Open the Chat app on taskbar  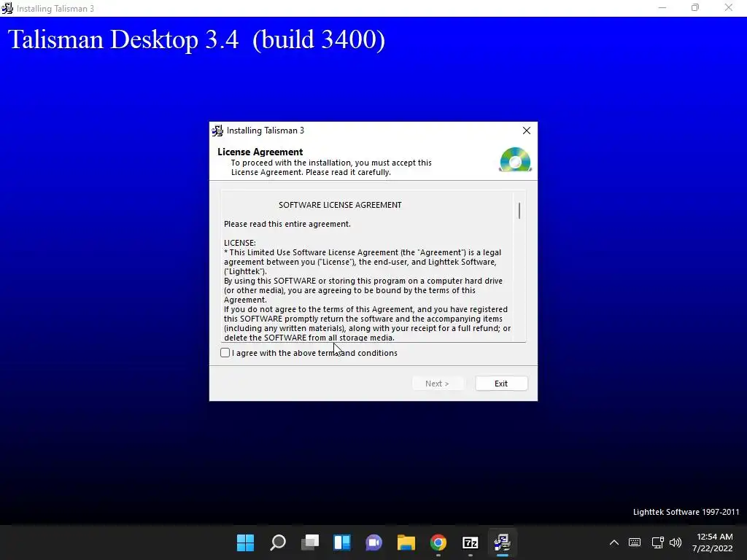374,542
